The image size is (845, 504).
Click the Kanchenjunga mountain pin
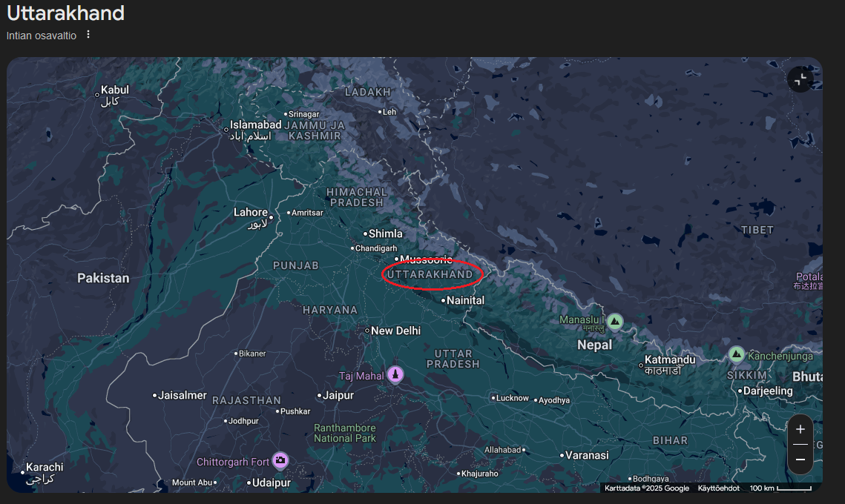(x=736, y=354)
